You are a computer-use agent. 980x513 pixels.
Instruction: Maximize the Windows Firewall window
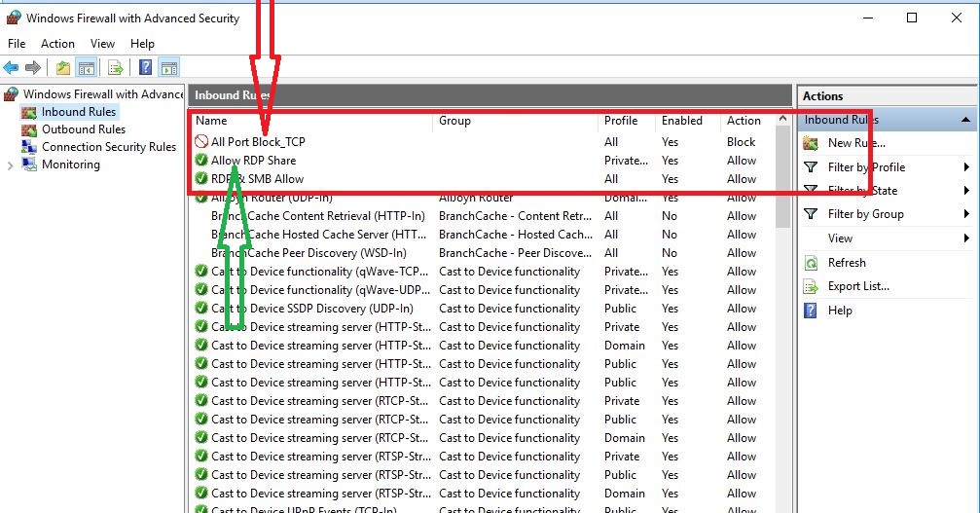912,18
